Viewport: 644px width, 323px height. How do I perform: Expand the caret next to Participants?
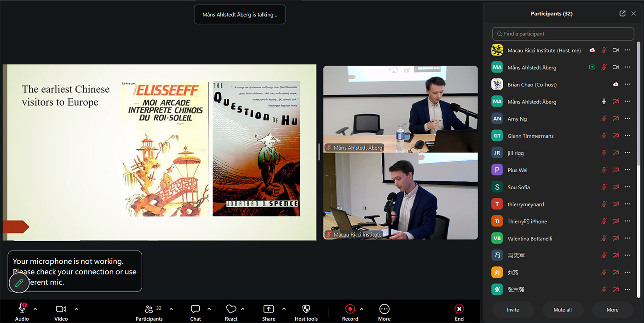tap(171, 309)
